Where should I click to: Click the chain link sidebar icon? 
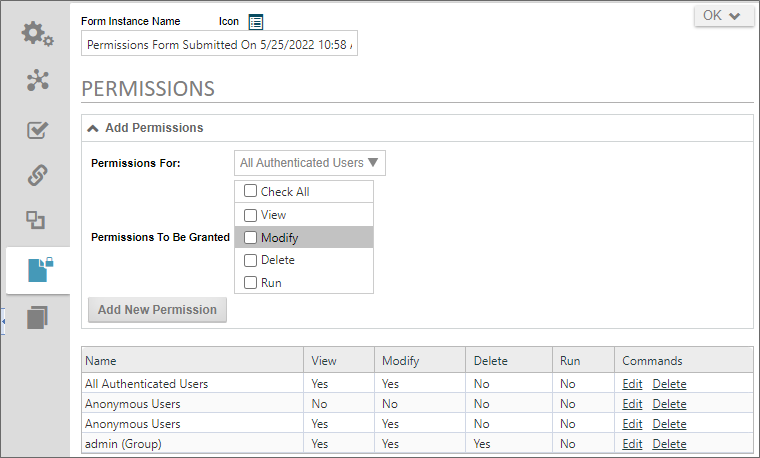pyautogui.click(x=38, y=176)
